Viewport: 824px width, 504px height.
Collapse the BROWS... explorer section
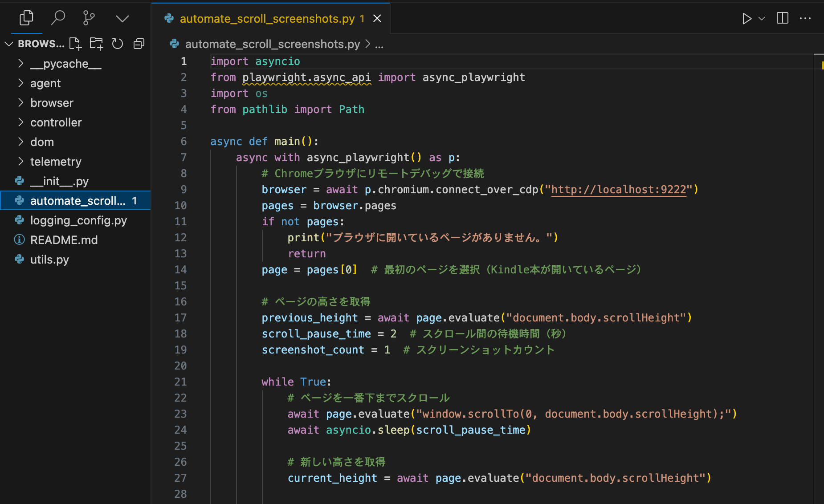click(x=9, y=44)
